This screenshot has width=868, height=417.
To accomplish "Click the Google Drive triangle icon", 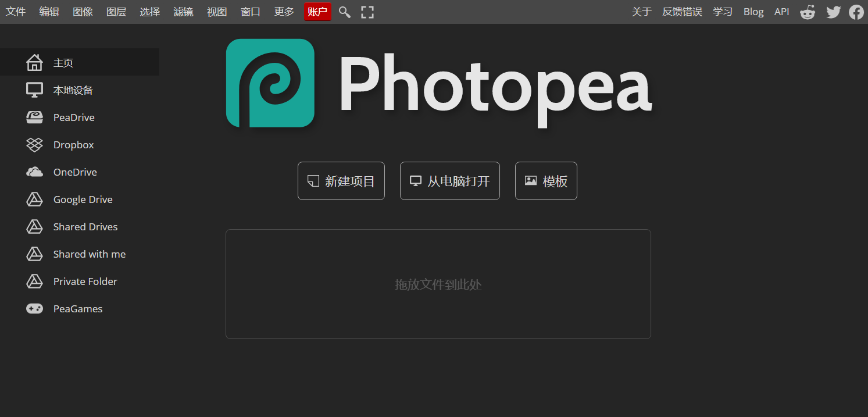I will pyautogui.click(x=35, y=199).
